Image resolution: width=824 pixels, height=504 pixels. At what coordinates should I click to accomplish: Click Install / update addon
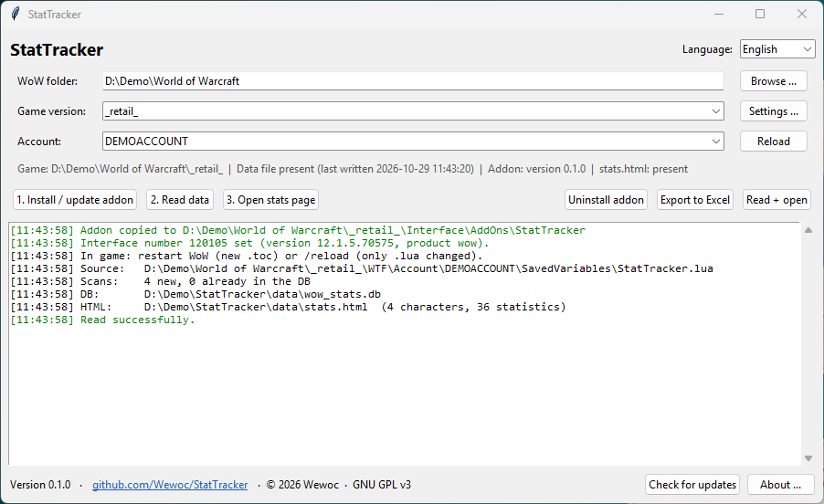coord(75,200)
